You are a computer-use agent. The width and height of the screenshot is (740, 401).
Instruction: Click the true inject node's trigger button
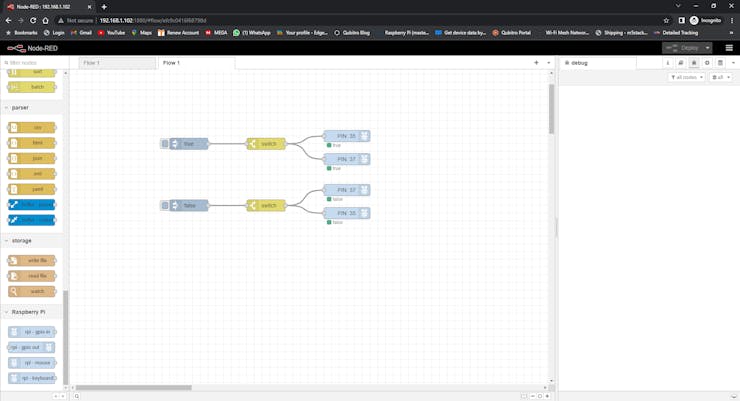(x=165, y=144)
